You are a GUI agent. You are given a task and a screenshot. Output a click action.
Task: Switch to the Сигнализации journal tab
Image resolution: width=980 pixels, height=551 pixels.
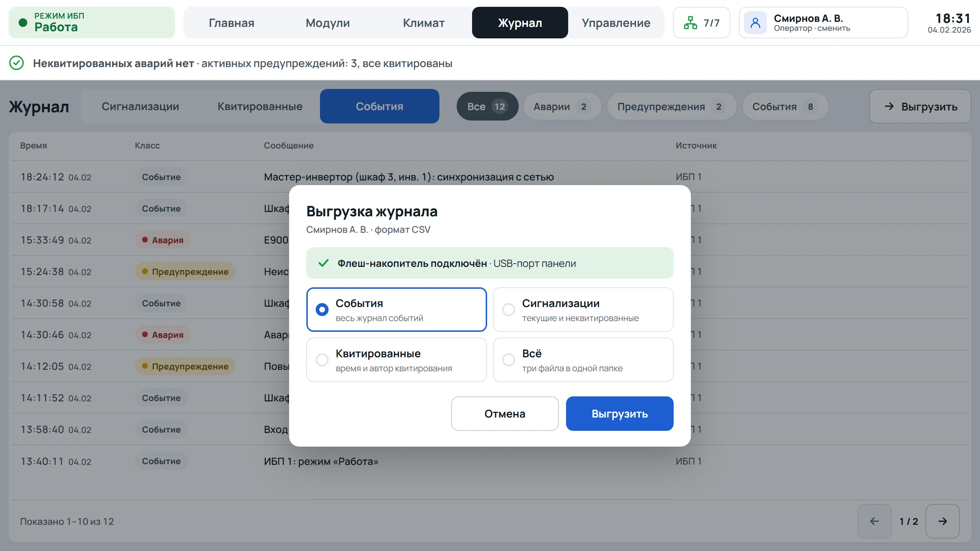(x=140, y=106)
